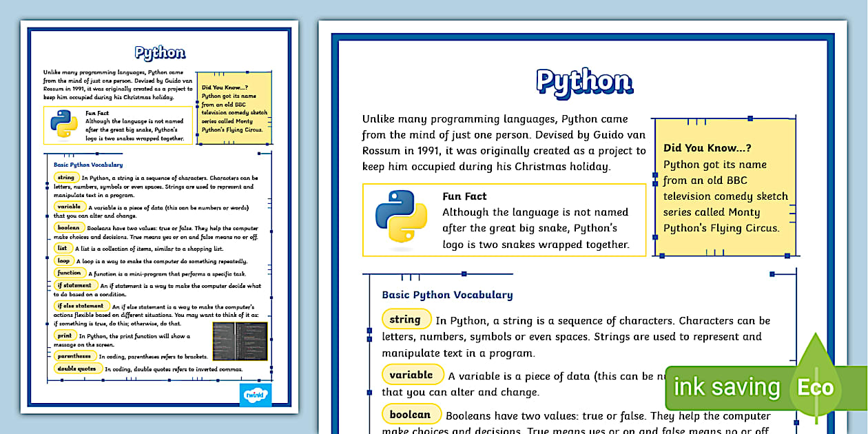Toggle the 'if else statement' pill

pyautogui.click(x=81, y=306)
